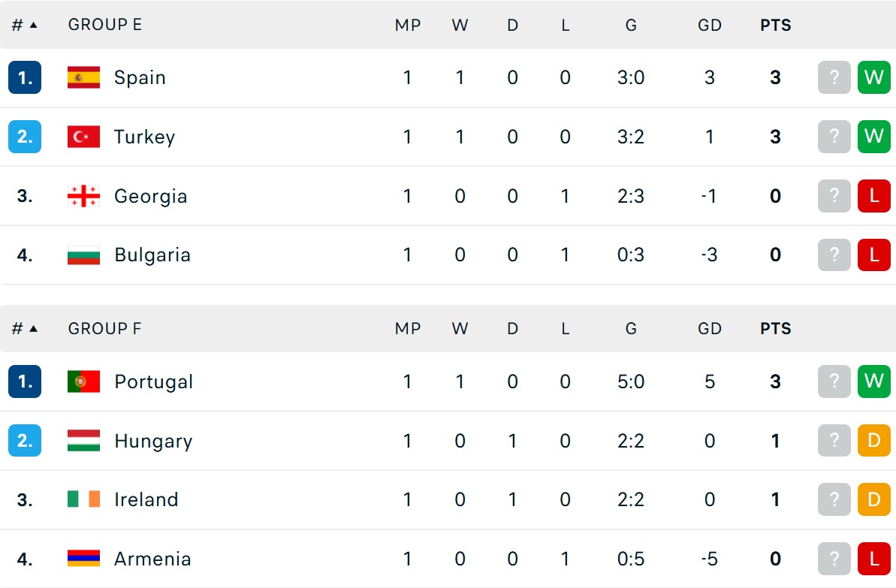Open Georgia's red L result badge
The width and height of the screenshot is (896, 588).
tap(873, 196)
